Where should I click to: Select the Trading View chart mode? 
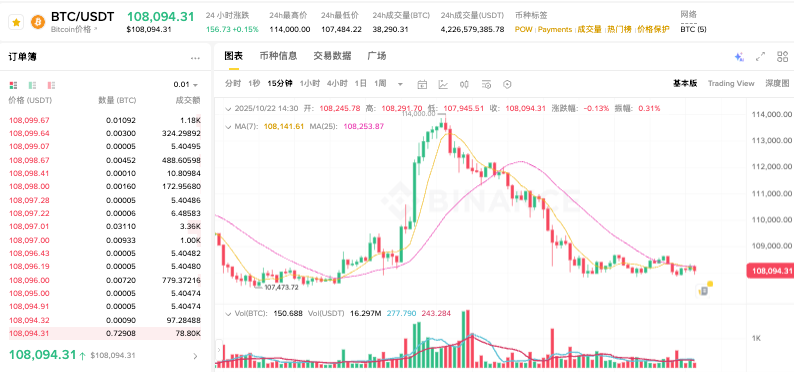[x=731, y=84]
